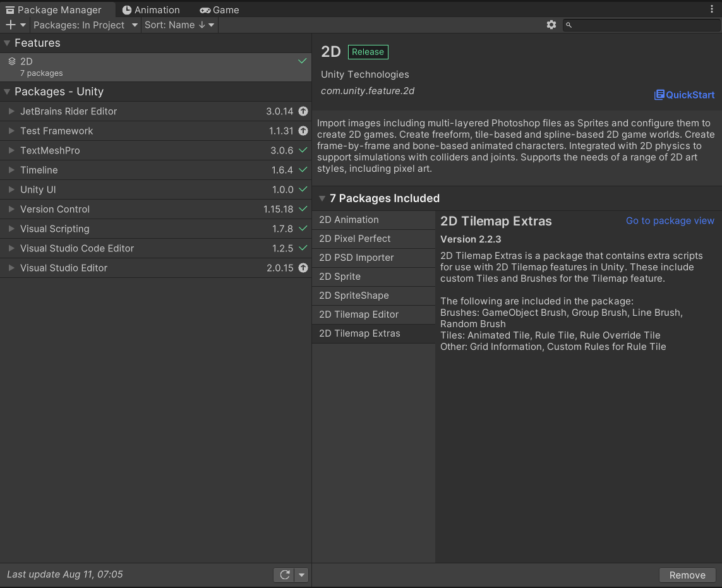Select 2D Sprite in included packages
The height and width of the screenshot is (588, 722).
pos(373,277)
